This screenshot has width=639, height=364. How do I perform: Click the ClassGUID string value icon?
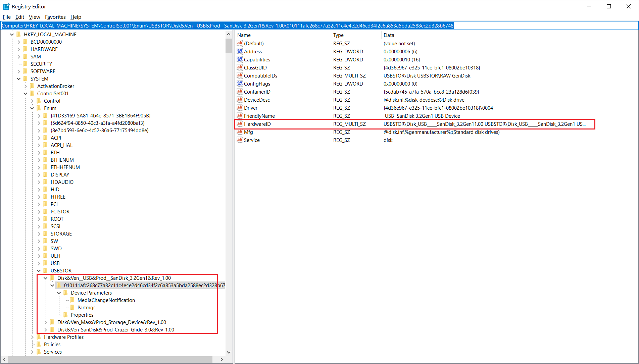coord(240,67)
